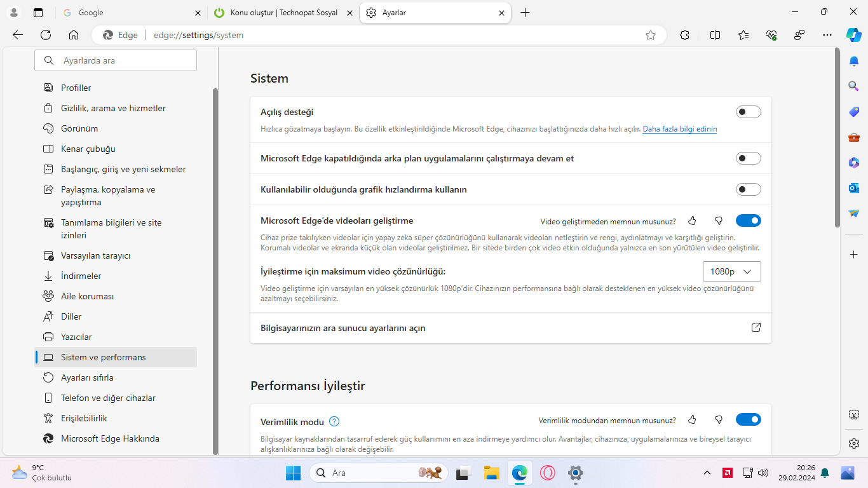Click the Home icon in toolbar
868x488 pixels.
[x=74, y=35]
